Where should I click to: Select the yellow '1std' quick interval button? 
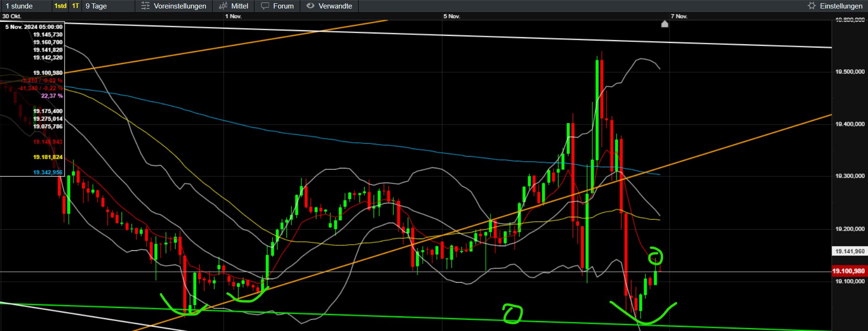click(60, 6)
